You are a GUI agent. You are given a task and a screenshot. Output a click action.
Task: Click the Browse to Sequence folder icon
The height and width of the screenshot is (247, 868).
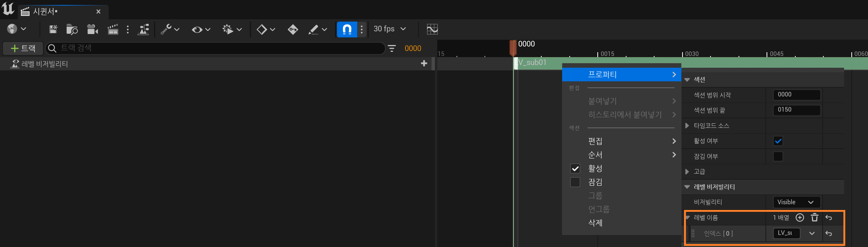point(72,29)
